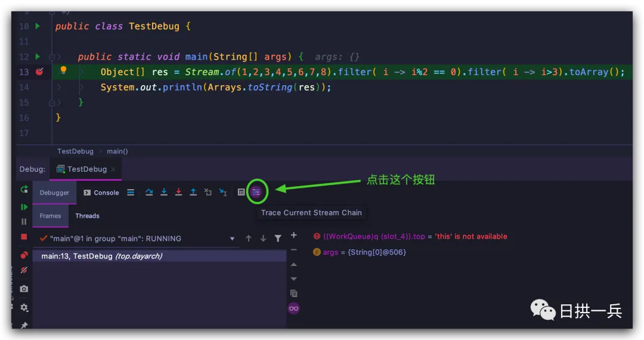This screenshot has height=340, width=644.
Task: Click the camera thread dump icon
Action: [24, 289]
